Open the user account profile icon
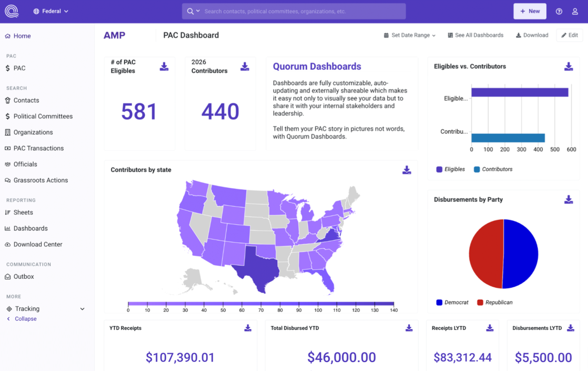The image size is (588, 371). (x=575, y=11)
